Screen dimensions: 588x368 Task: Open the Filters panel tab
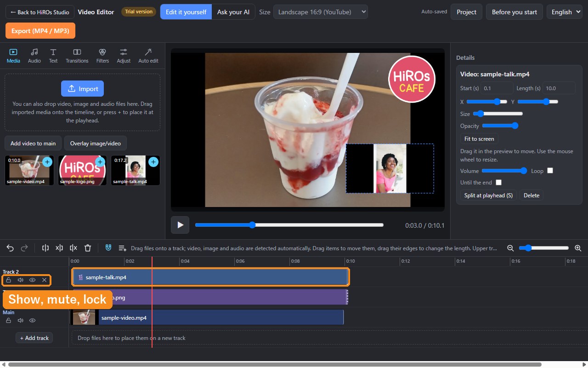[x=102, y=56]
